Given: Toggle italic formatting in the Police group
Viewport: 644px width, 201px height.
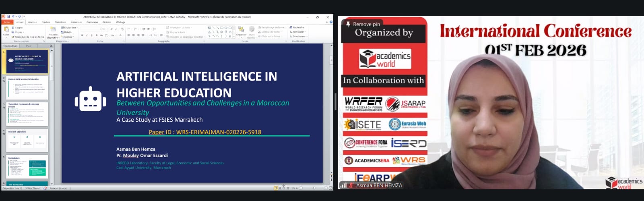Looking at the screenshot, I should [87, 35].
